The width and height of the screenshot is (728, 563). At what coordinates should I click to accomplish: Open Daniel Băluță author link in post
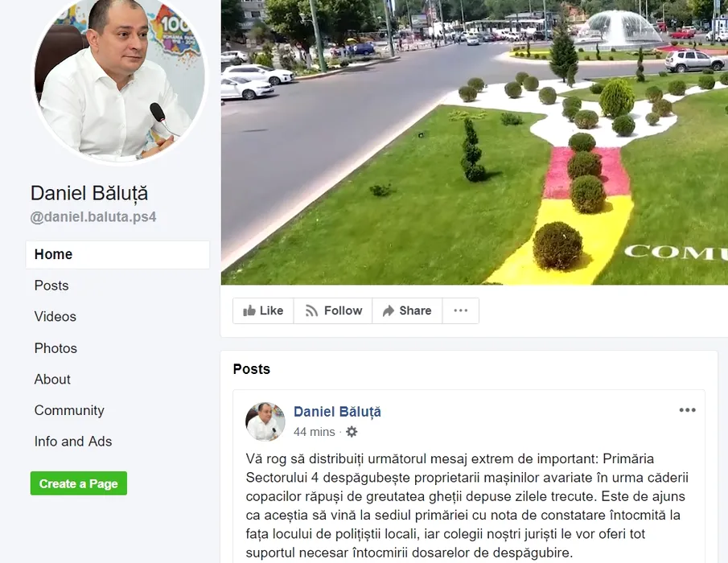[337, 412]
